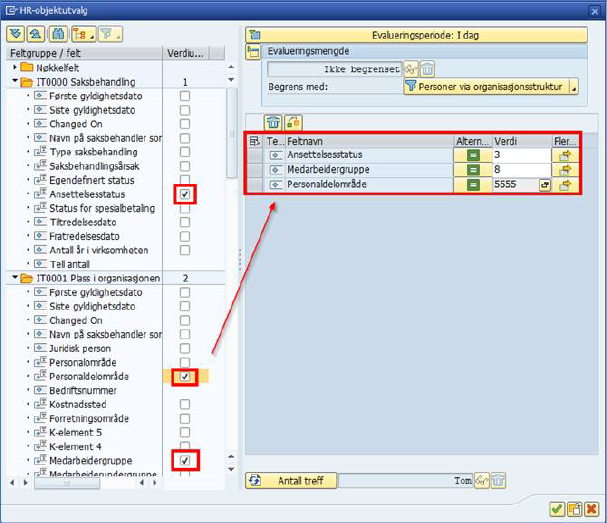Click the Antall treff button
Image resolution: width=607 pixels, height=523 pixels.
tap(291, 481)
